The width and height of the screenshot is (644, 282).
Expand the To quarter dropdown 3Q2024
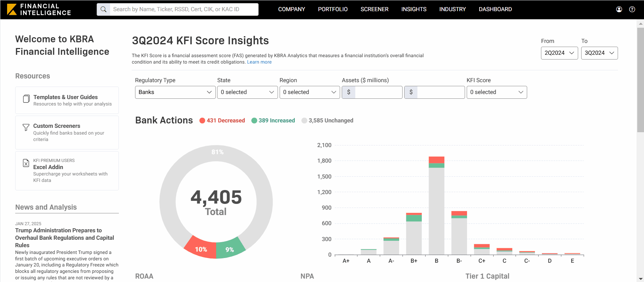click(599, 53)
